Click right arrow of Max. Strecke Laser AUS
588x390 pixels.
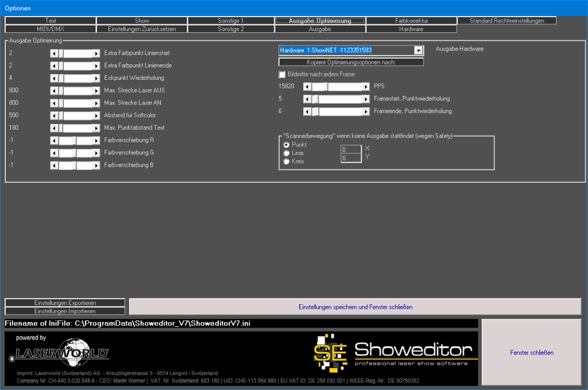96,91
